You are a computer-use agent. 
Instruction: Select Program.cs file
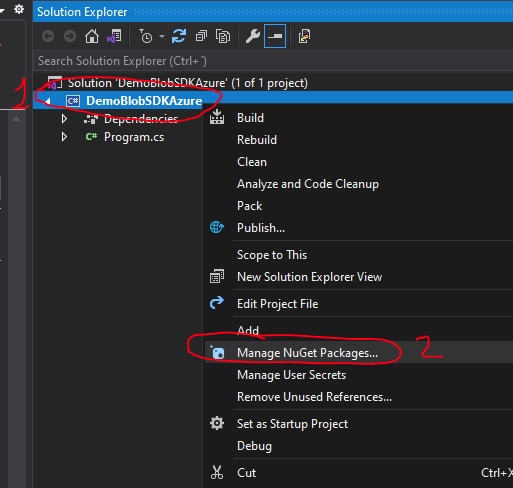pyautogui.click(x=134, y=137)
